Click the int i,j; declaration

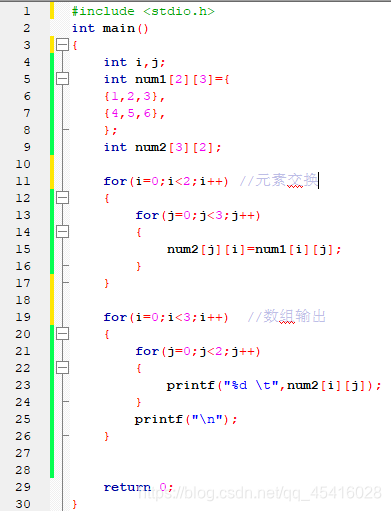(x=134, y=62)
